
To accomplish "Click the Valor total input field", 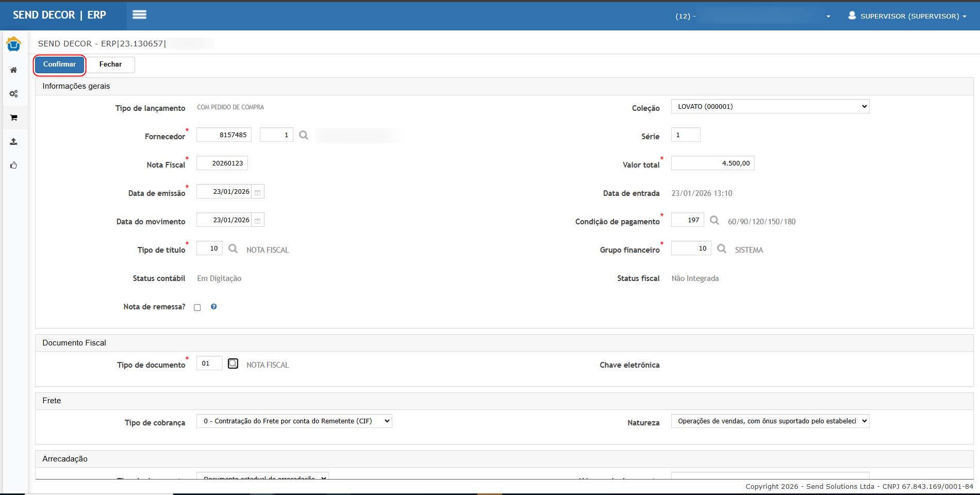I will (x=712, y=163).
